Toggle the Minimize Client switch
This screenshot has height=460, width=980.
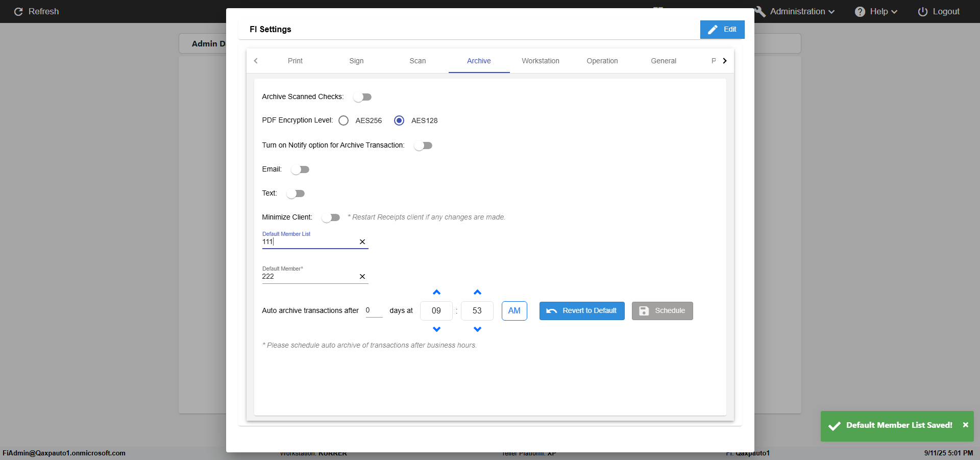click(x=331, y=217)
